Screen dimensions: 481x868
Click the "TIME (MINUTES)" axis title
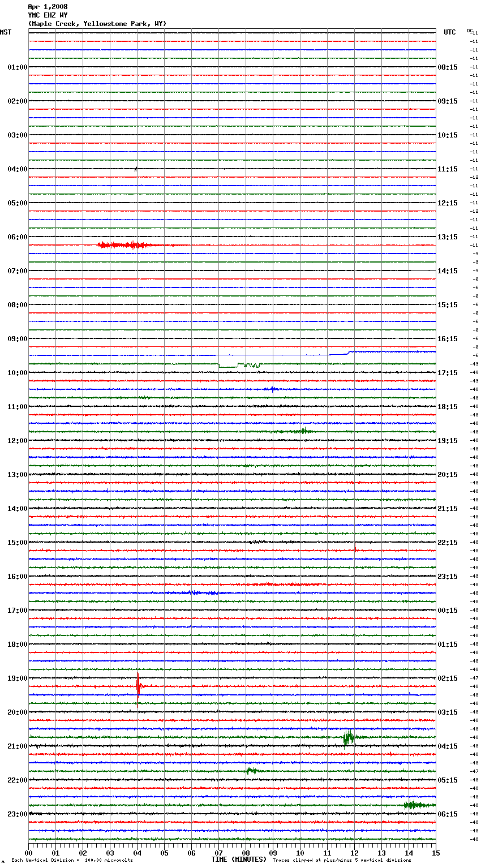(x=239, y=860)
